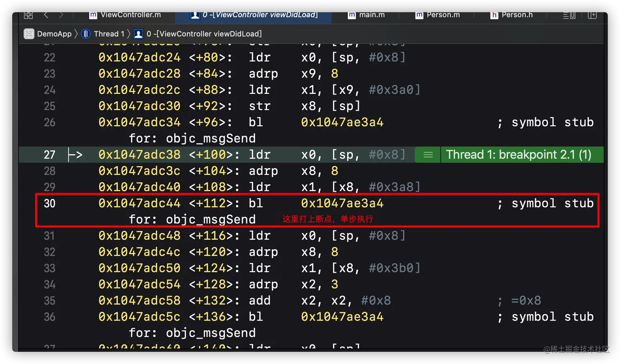Click line number 23 gutter
The image size is (620, 364).
(x=50, y=74)
